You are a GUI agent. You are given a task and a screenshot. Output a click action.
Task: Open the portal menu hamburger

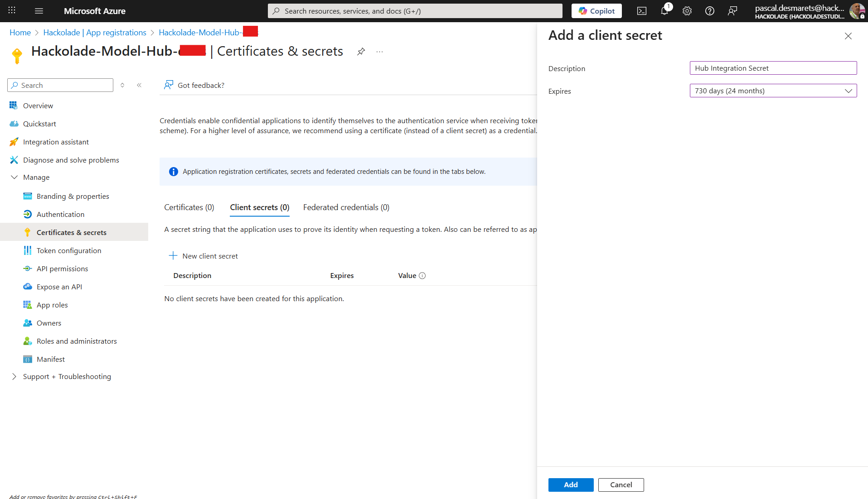(39, 10)
